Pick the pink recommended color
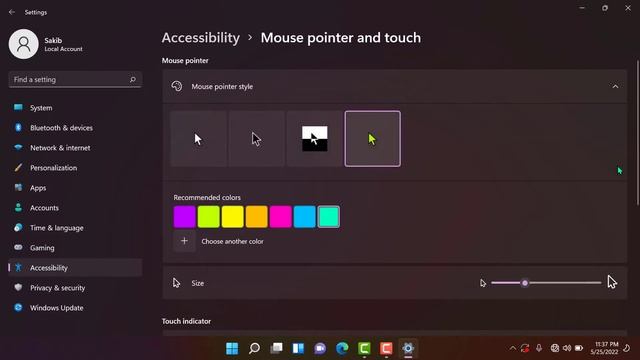Screen dimensions: 640x360 pyautogui.click(x=280, y=217)
